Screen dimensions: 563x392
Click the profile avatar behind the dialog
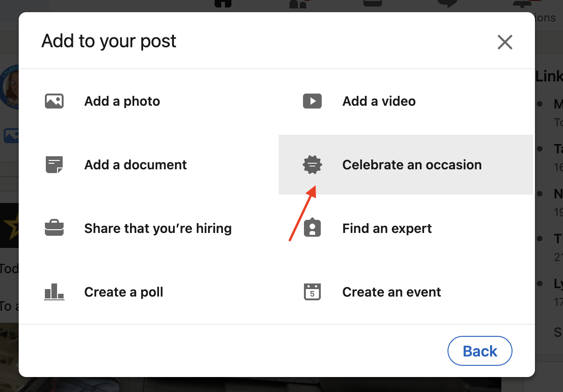[x=11, y=87]
